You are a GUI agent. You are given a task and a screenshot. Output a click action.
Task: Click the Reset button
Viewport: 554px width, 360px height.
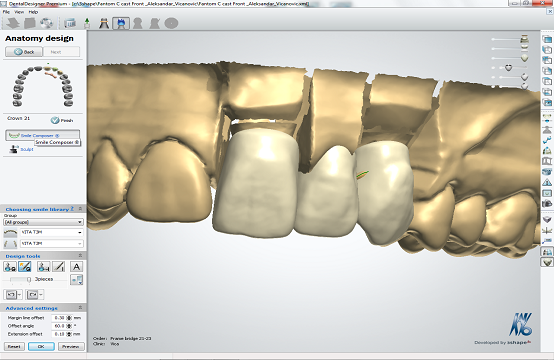pyautogui.click(x=14, y=347)
